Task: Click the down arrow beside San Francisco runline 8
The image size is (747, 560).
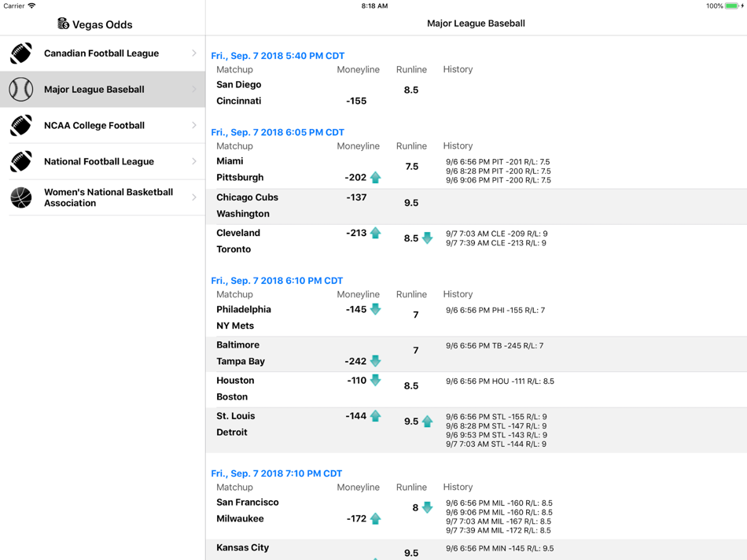Action: click(427, 507)
